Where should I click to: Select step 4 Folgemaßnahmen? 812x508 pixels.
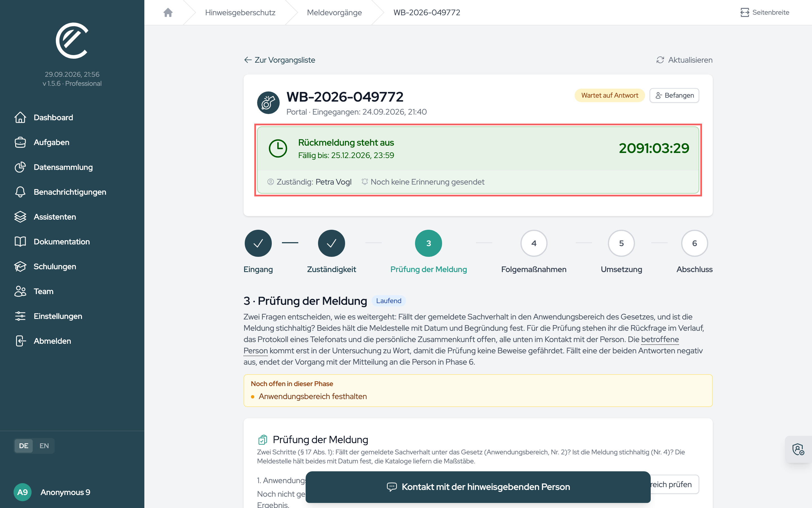[533, 243]
